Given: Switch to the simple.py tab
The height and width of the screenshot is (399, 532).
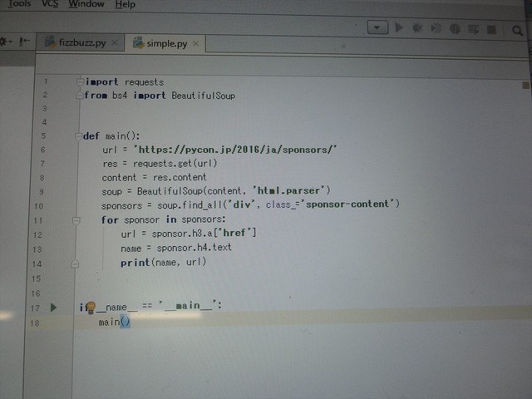Looking at the screenshot, I should coord(166,43).
